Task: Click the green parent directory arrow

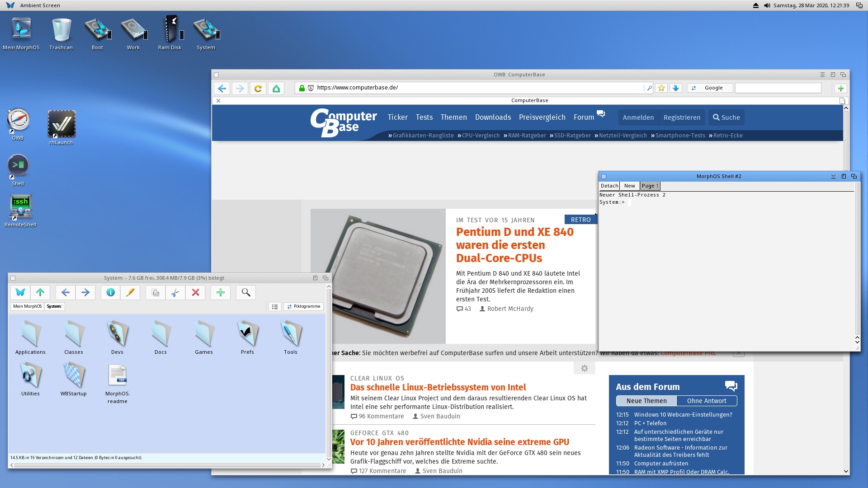Action: tap(40, 292)
